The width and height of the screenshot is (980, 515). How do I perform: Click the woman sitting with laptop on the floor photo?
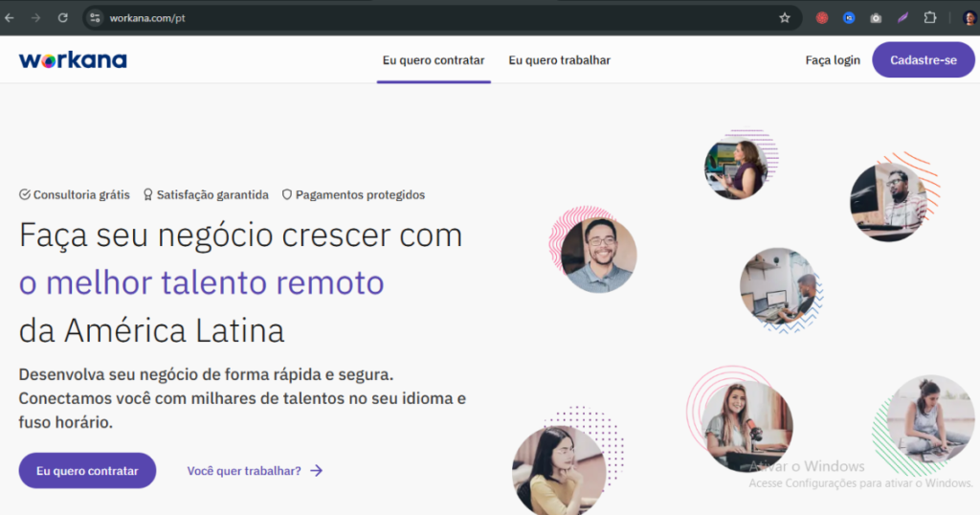pyautogui.click(x=930, y=420)
